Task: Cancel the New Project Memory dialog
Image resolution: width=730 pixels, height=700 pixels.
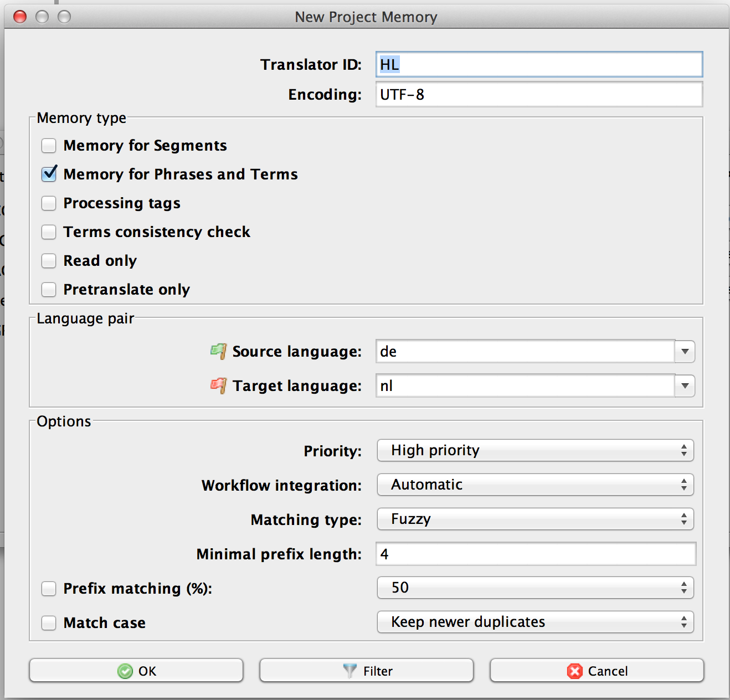Action: 597,671
